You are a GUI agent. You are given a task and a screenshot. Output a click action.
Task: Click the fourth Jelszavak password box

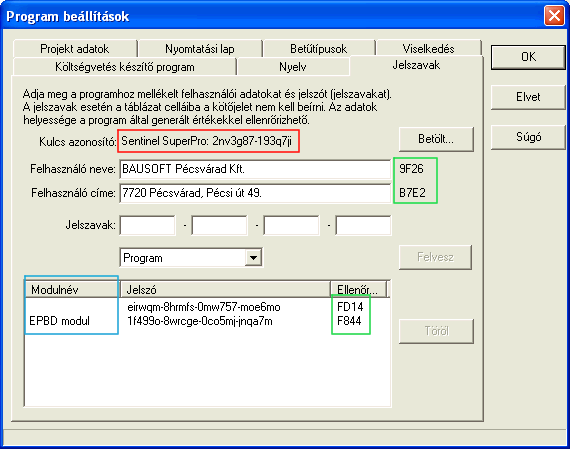[x=363, y=225]
